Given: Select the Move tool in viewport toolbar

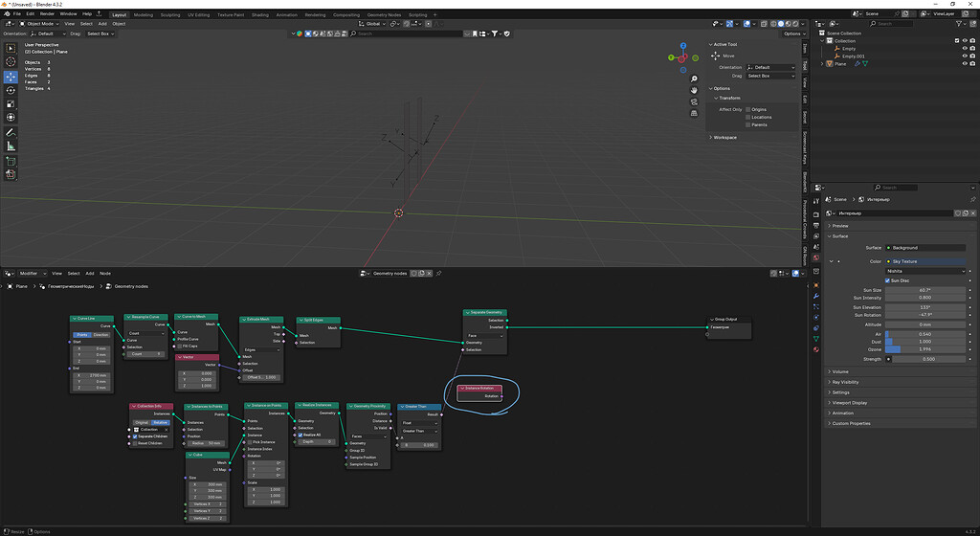Looking at the screenshot, I should pyautogui.click(x=11, y=77).
